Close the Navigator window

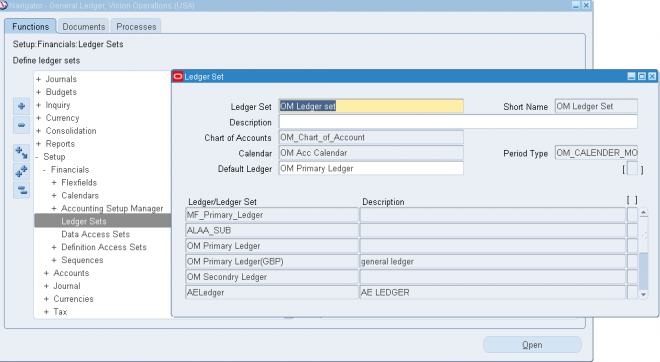click(x=586, y=5)
